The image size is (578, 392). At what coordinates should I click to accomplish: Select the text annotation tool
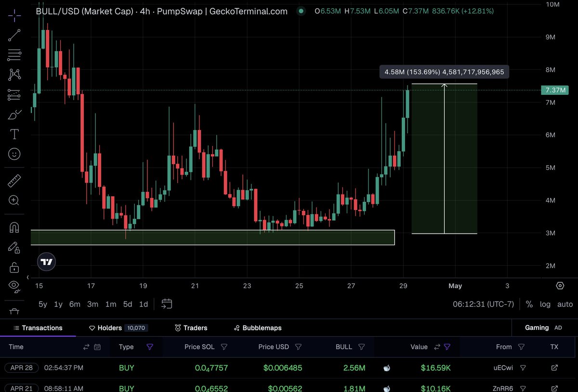14,134
